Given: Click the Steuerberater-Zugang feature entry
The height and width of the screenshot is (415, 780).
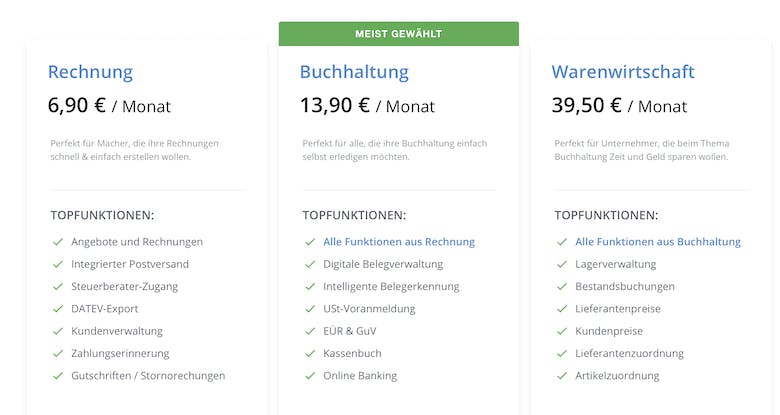Looking at the screenshot, I should (x=124, y=287).
